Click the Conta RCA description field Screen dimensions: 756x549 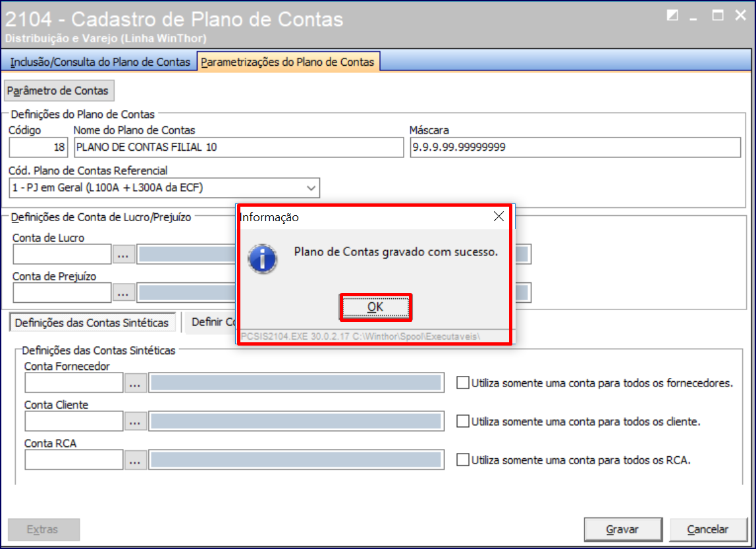click(x=296, y=460)
